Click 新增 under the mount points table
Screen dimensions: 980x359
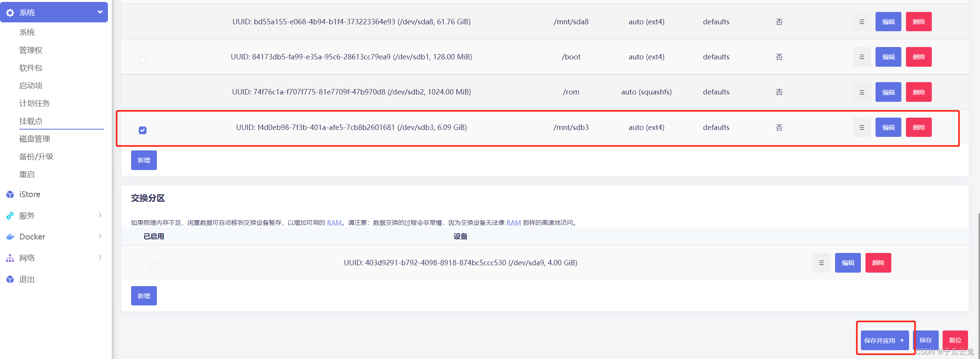click(144, 160)
